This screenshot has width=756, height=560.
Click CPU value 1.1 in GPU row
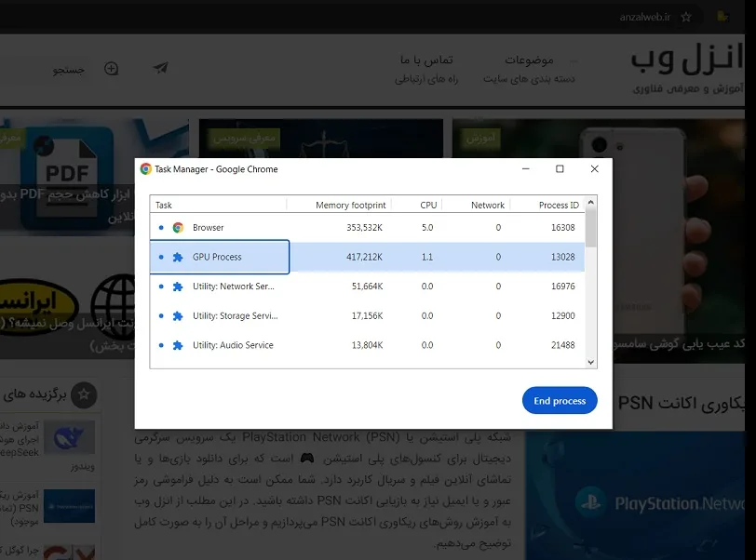(427, 257)
